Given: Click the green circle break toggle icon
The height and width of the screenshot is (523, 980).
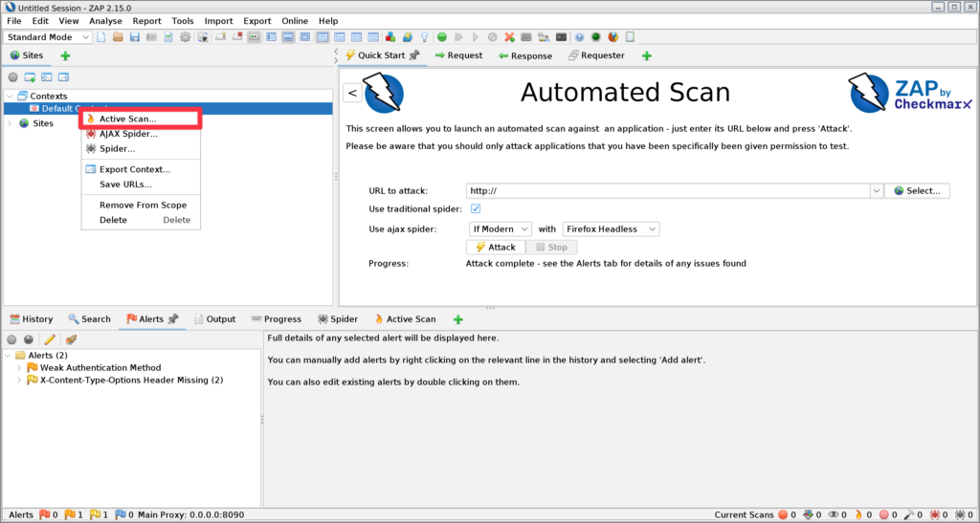Looking at the screenshot, I should click(x=442, y=37).
